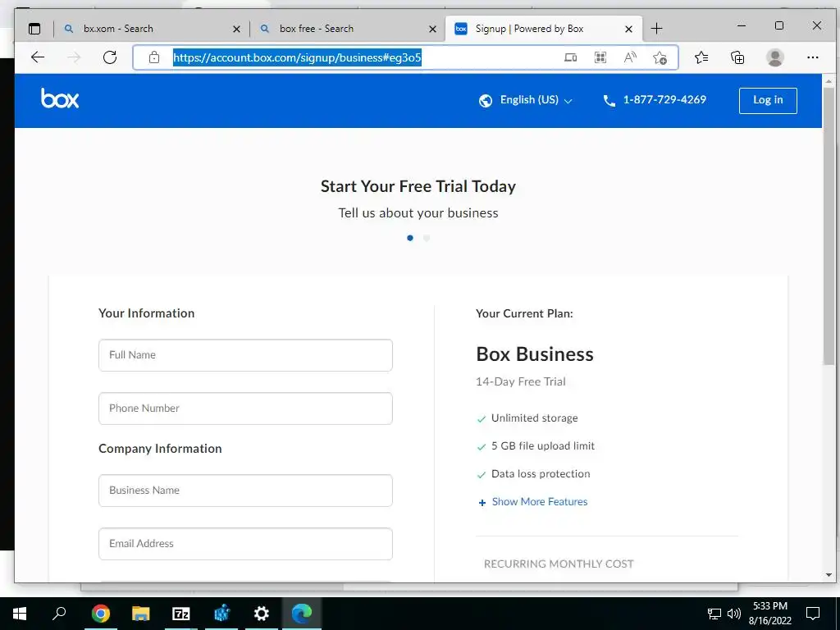The width and height of the screenshot is (840, 630).
Task: Click the 'Data loss protection' text
Action: [x=541, y=474]
